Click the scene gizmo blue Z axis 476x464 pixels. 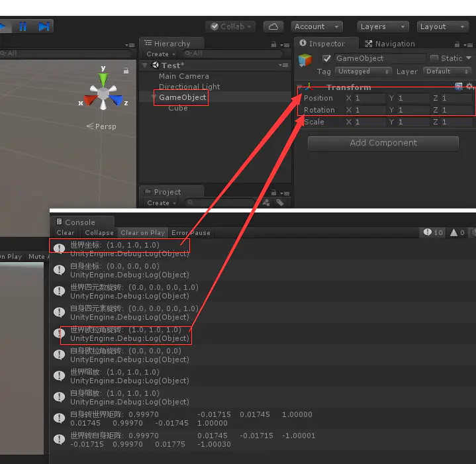pos(117,99)
